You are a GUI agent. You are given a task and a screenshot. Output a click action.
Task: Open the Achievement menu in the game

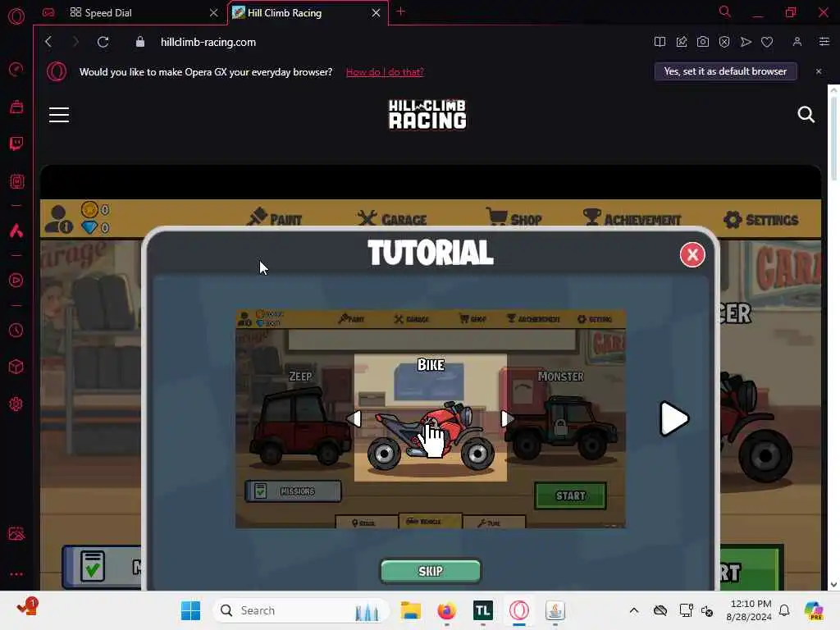[x=632, y=218]
